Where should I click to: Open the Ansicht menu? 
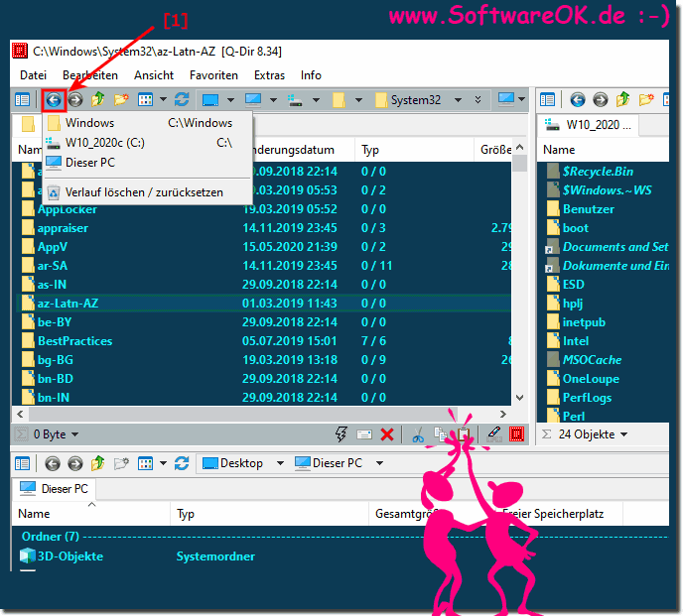click(x=154, y=75)
